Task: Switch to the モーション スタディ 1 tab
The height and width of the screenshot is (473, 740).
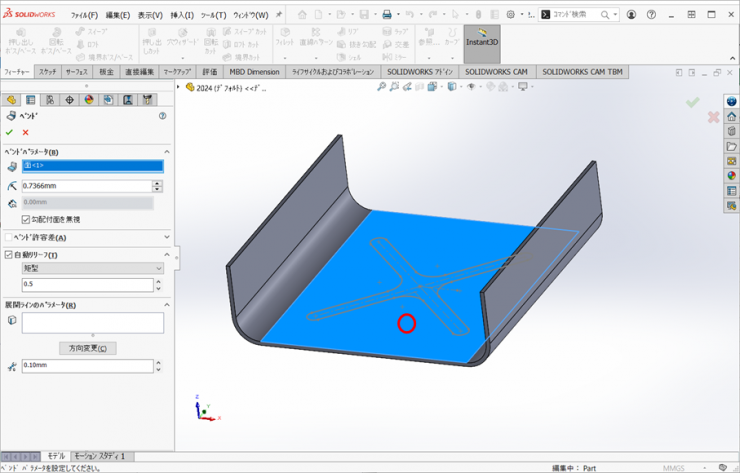Action: click(x=101, y=456)
